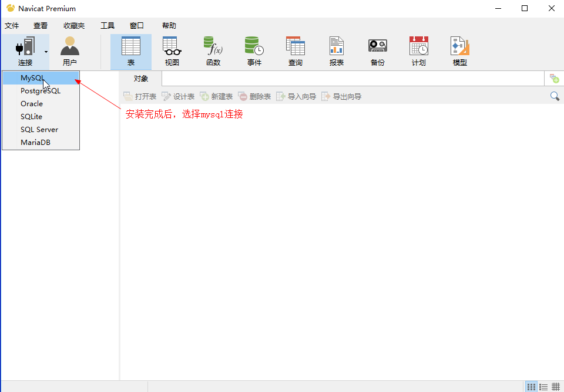This screenshot has height=392, width=564.
Task: Switch to detail list view in status bar
Action: pos(543,387)
